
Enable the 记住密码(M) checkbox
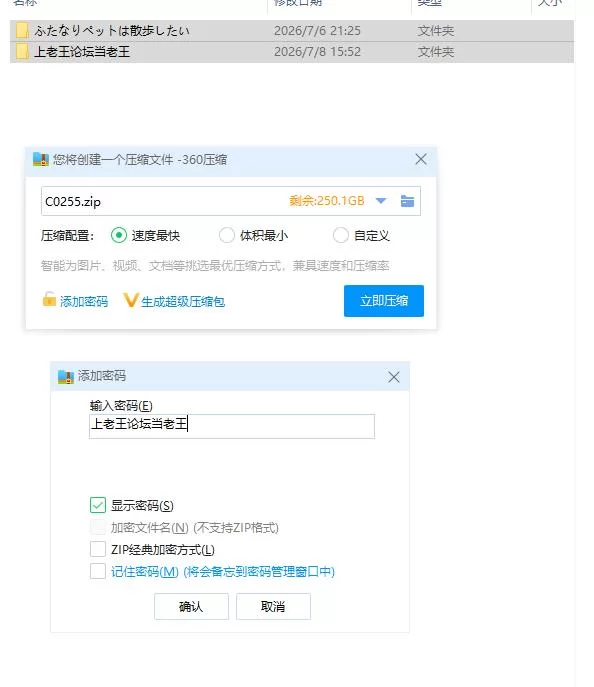pyautogui.click(x=98, y=571)
